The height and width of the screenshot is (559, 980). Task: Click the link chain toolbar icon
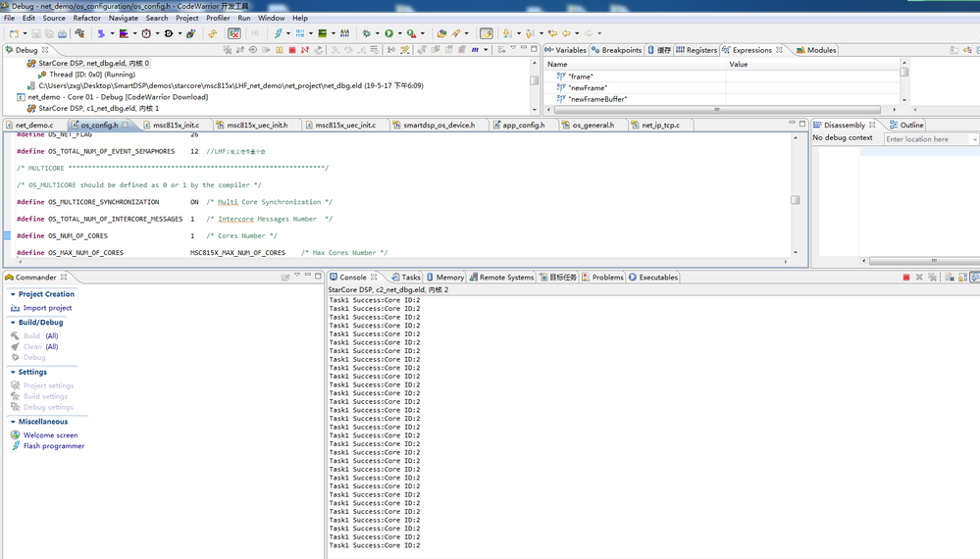click(x=213, y=33)
